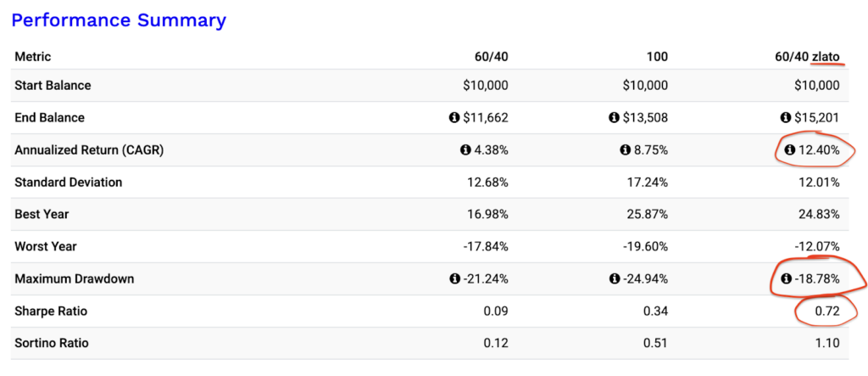Open info icon next to 12.40% CAGR
The width and height of the screenshot is (868, 376).
coord(790,150)
